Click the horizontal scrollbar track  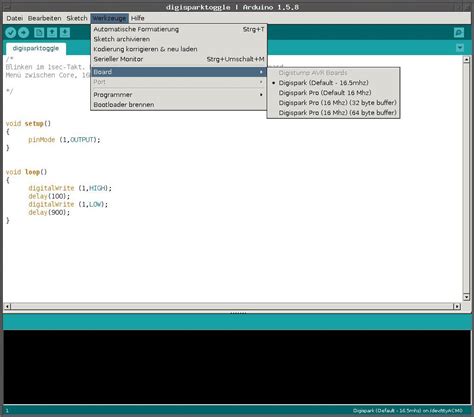(x=232, y=306)
